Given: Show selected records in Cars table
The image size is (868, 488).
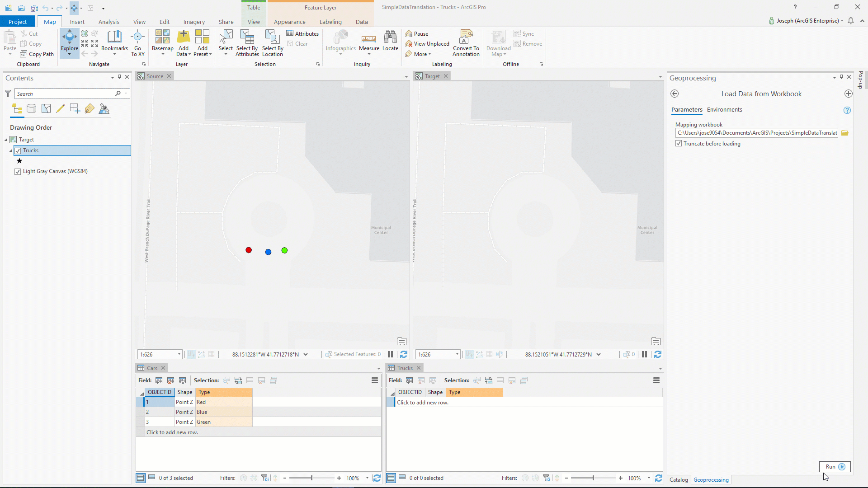Looking at the screenshot, I should (152, 478).
